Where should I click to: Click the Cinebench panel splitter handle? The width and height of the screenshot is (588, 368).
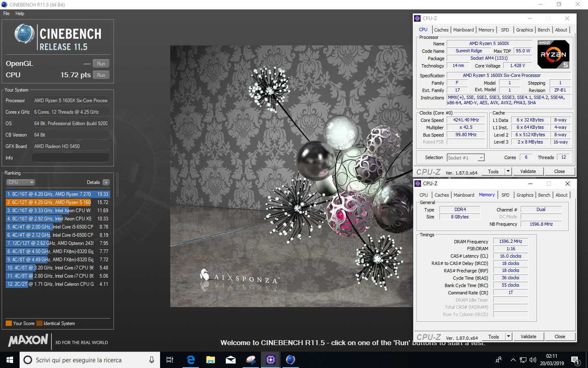pyautogui.click(x=117, y=185)
